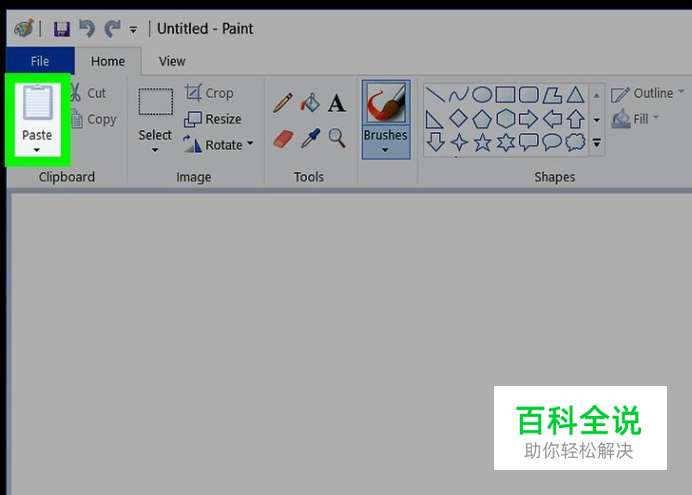Paste clipboard contents with the clipboard icon
The width and height of the screenshot is (692, 495).
point(38,103)
